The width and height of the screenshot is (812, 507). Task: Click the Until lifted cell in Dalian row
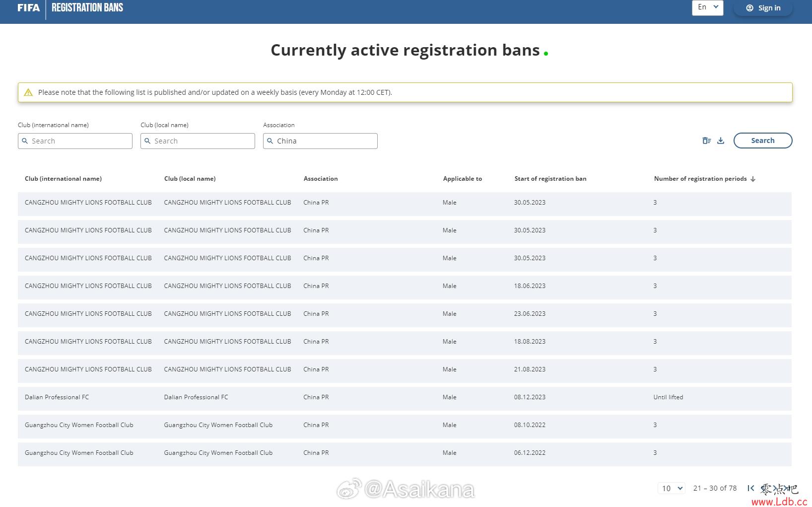click(668, 397)
